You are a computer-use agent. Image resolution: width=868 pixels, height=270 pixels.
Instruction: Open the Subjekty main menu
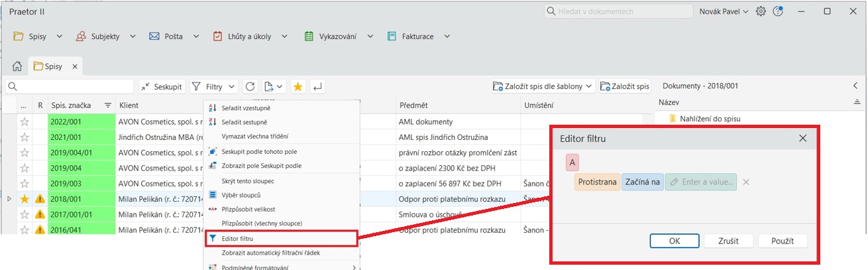[105, 36]
